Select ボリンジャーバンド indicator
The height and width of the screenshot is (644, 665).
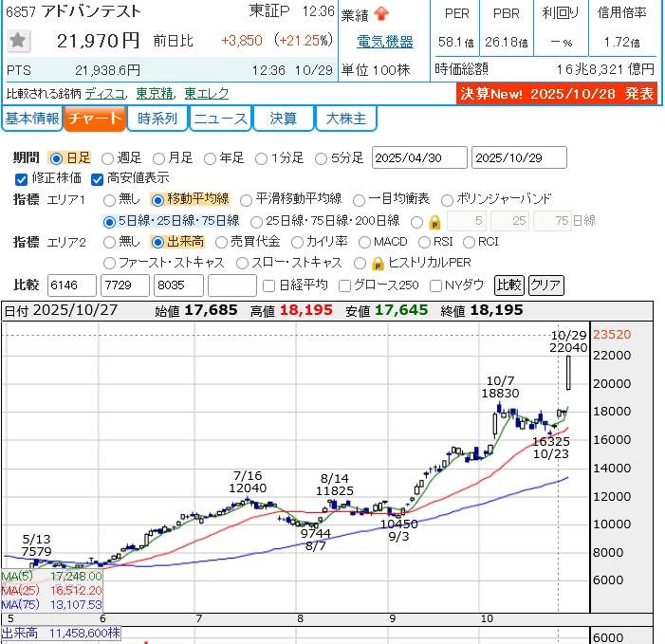tap(447, 200)
